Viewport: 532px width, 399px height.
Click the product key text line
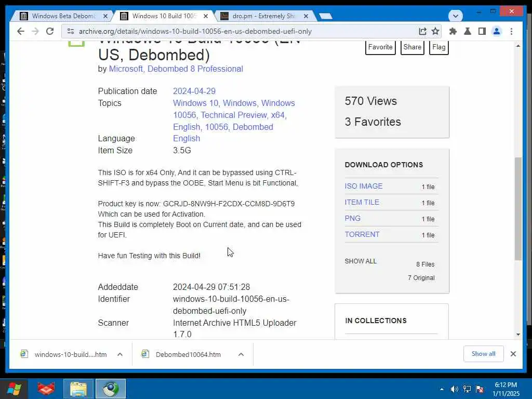coord(196,204)
